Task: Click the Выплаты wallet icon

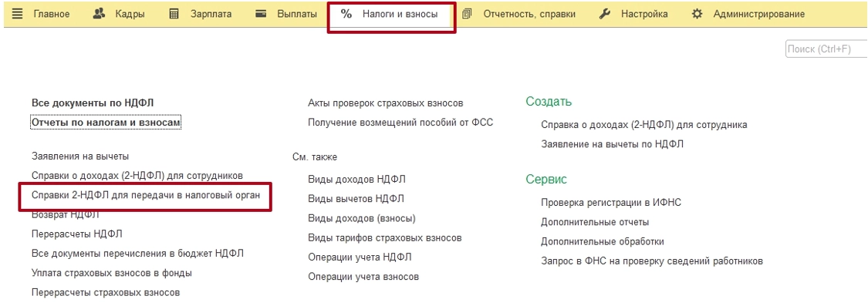Action: tap(262, 14)
